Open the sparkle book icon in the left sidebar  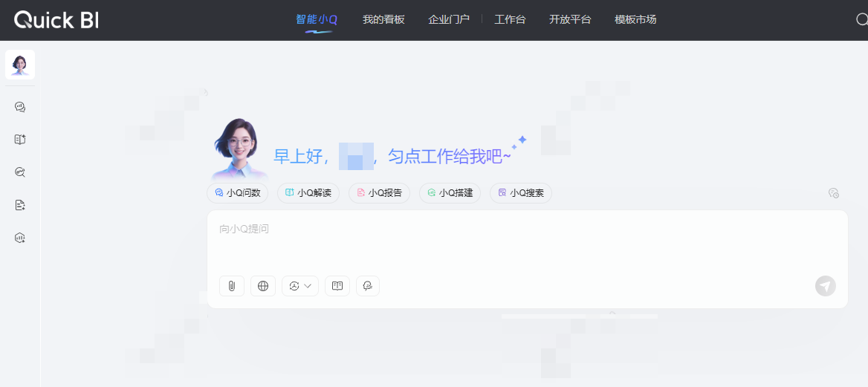20,140
